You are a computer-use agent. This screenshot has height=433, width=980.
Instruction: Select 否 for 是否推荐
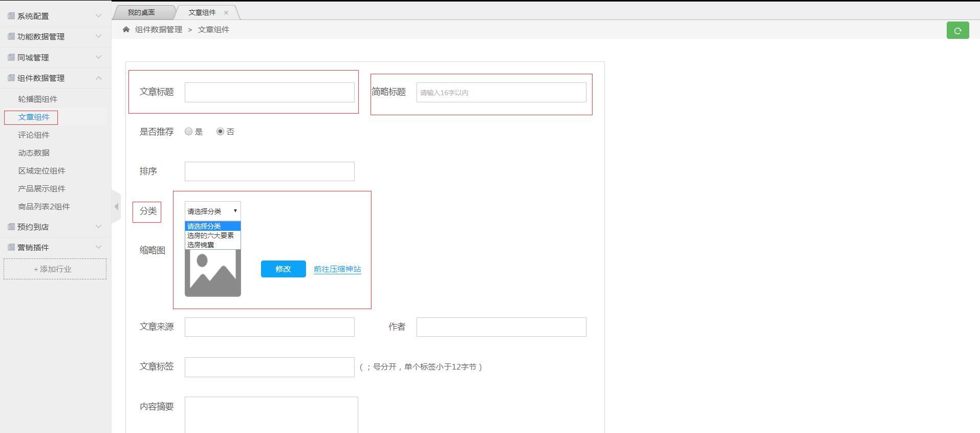[x=220, y=132]
